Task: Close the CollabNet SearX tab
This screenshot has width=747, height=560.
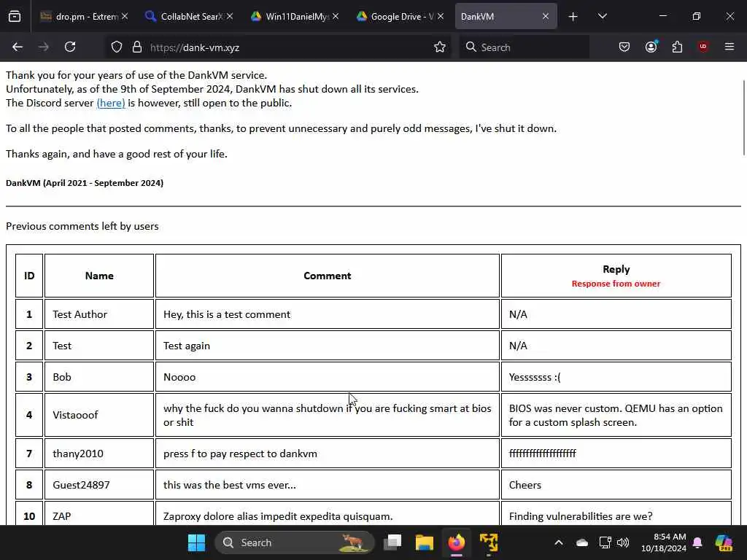Action: point(230,17)
